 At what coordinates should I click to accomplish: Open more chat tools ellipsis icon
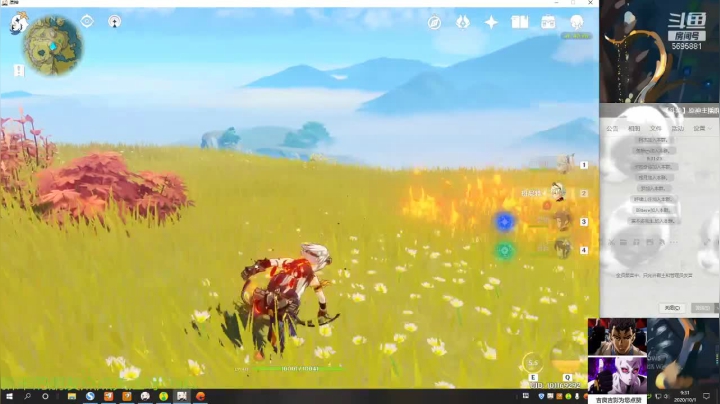674,242
